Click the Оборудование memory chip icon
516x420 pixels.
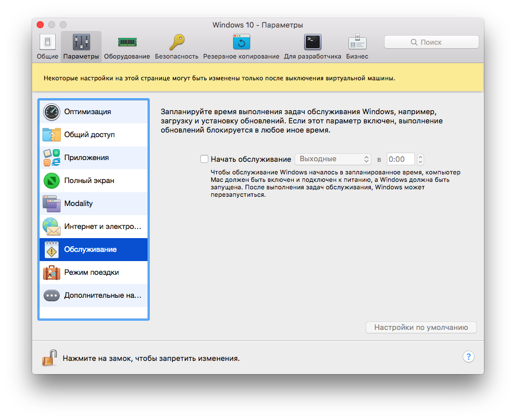(127, 42)
